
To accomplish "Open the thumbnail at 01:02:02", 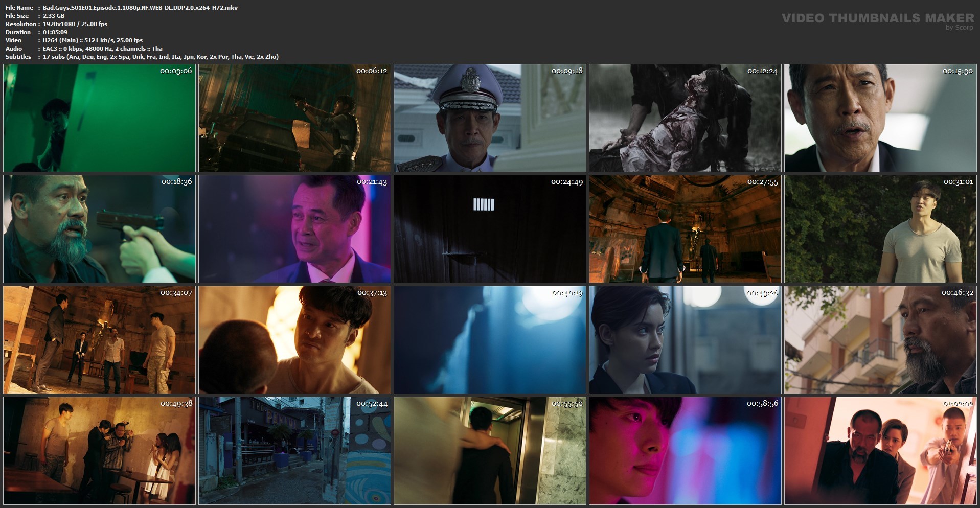I will pyautogui.click(x=880, y=451).
